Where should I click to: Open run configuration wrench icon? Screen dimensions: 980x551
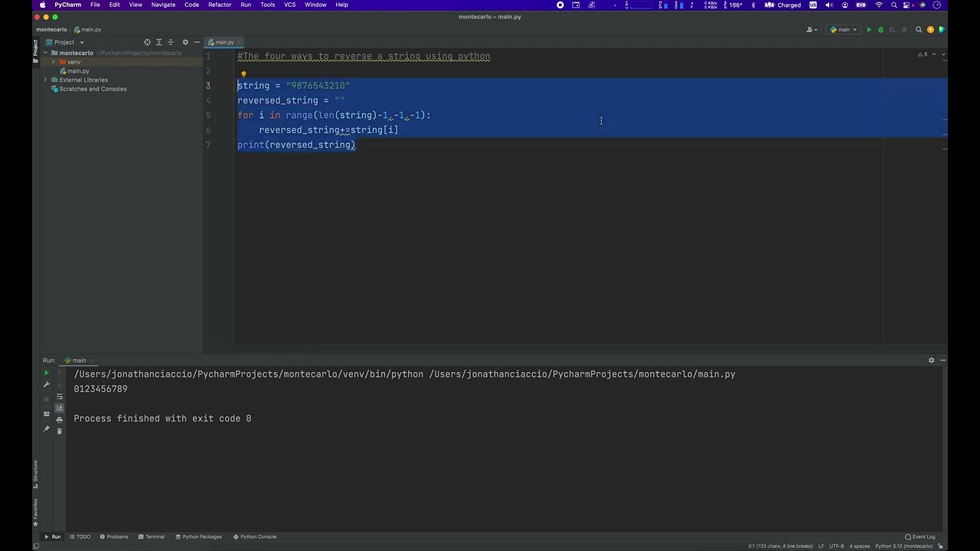point(46,385)
